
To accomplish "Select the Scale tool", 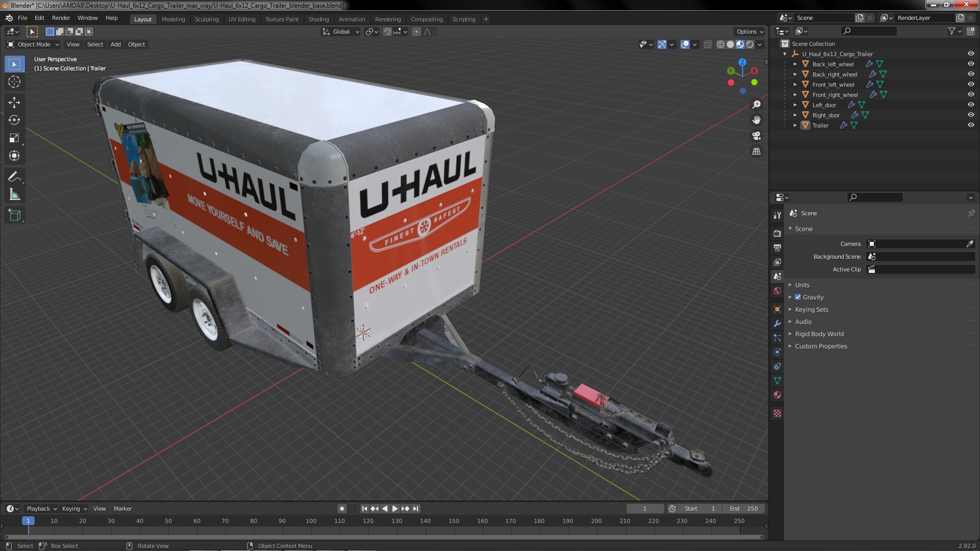I will [x=14, y=138].
